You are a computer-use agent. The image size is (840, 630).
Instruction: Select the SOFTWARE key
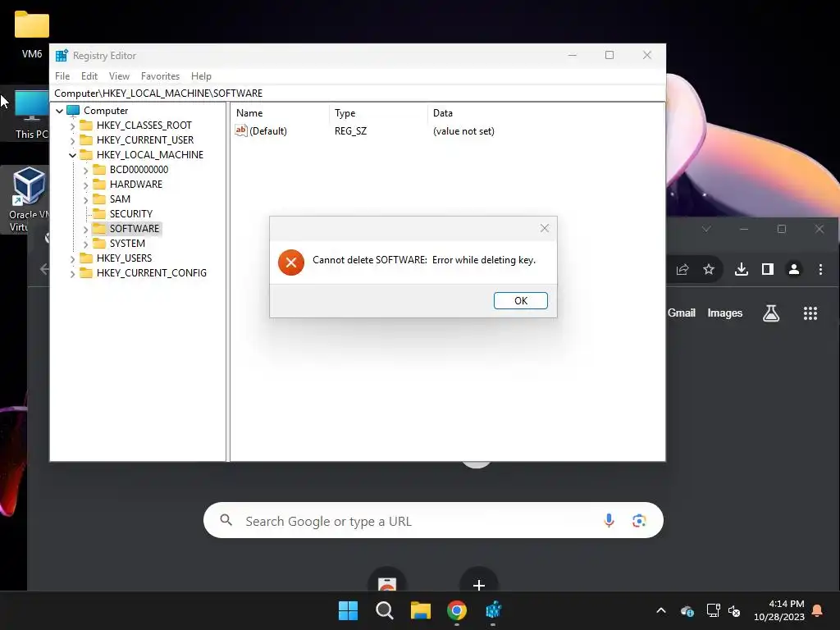[135, 229]
